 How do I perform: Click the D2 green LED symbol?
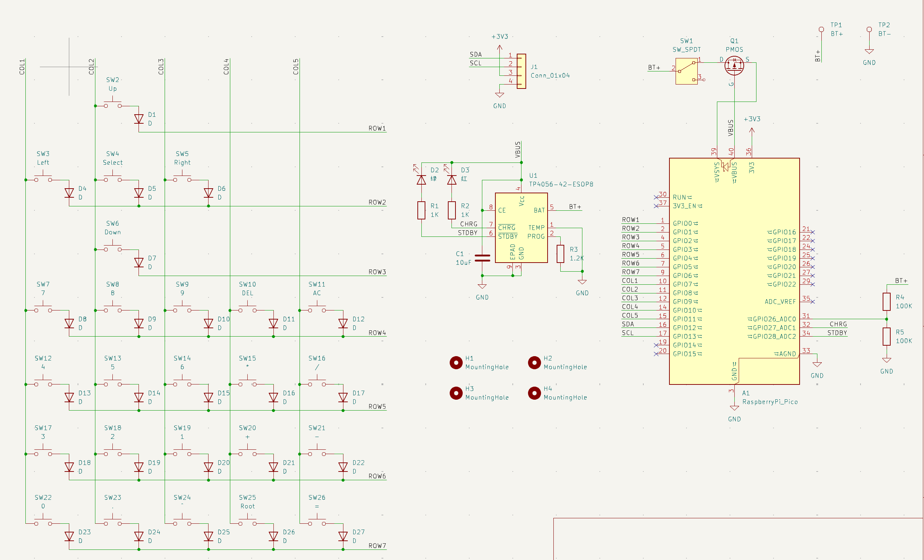pyautogui.click(x=421, y=180)
